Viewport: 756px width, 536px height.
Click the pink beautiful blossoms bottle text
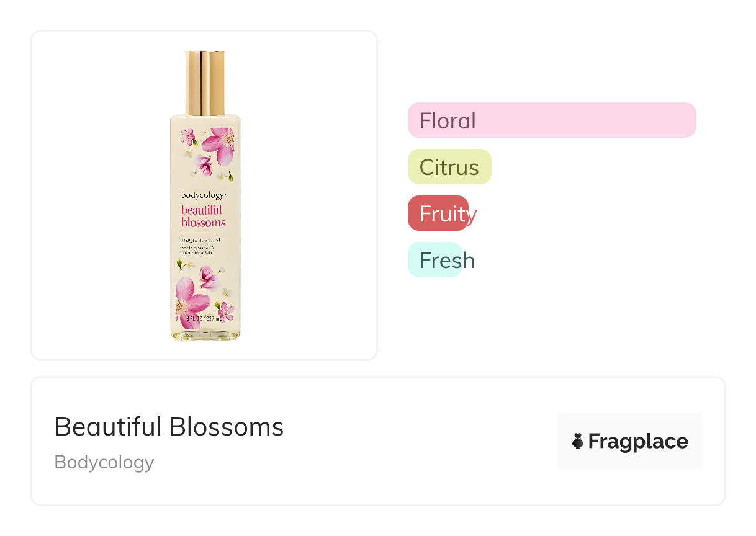click(204, 216)
